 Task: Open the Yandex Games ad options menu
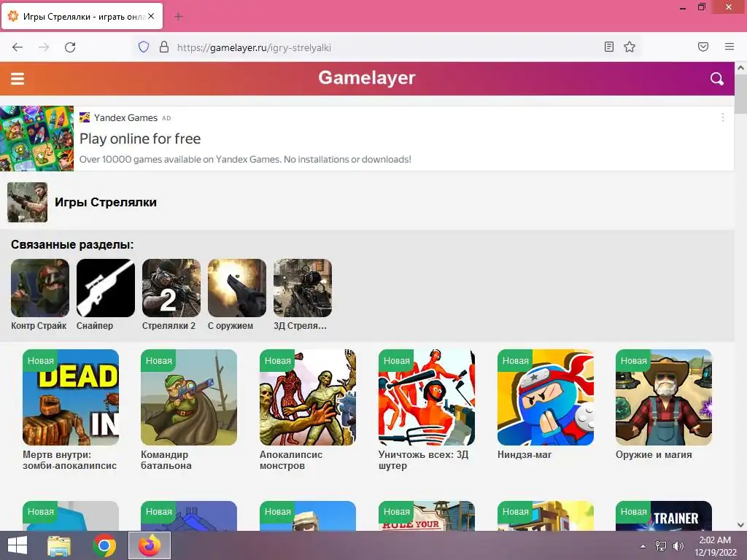(x=723, y=117)
